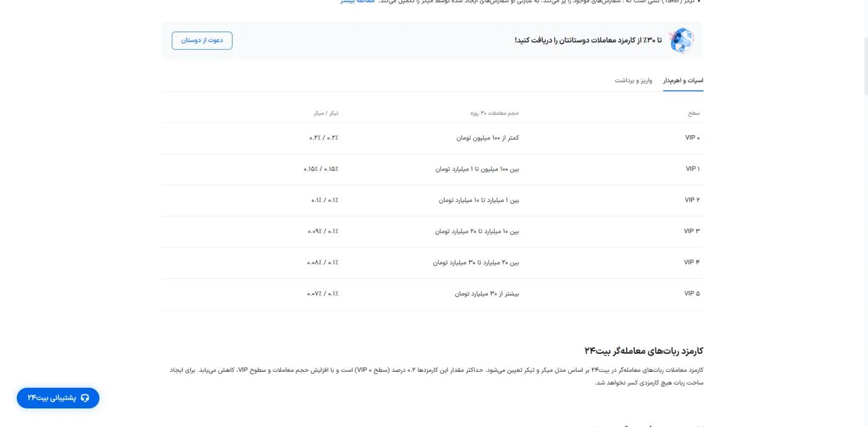
Task: Select the VIP ۵ level cell
Action: pos(693,293)
